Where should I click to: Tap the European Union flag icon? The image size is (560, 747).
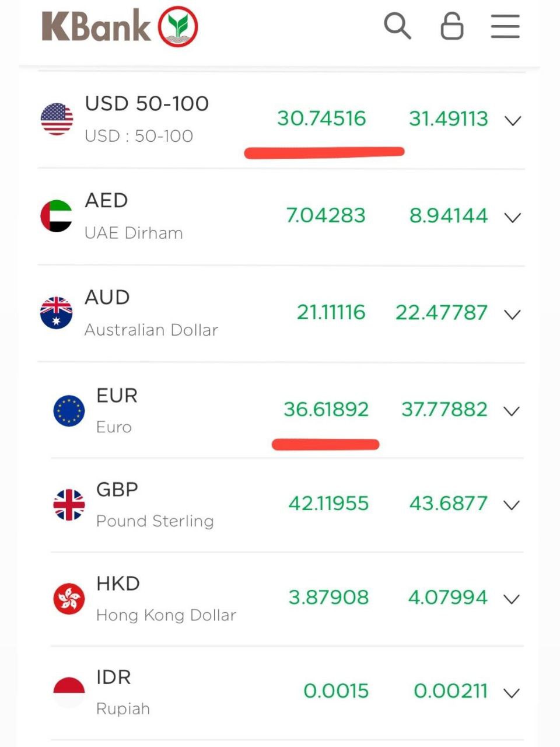69,410
